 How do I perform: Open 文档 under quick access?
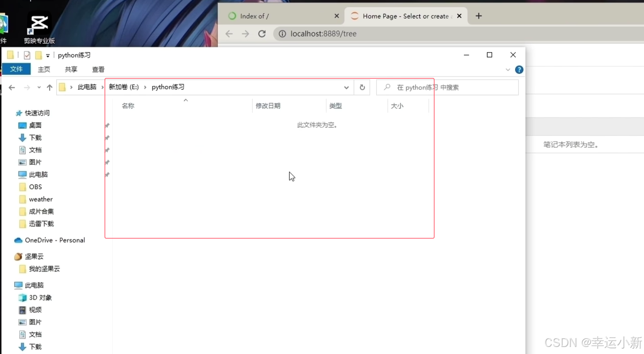pyautogui.click(x=35, y=150)
